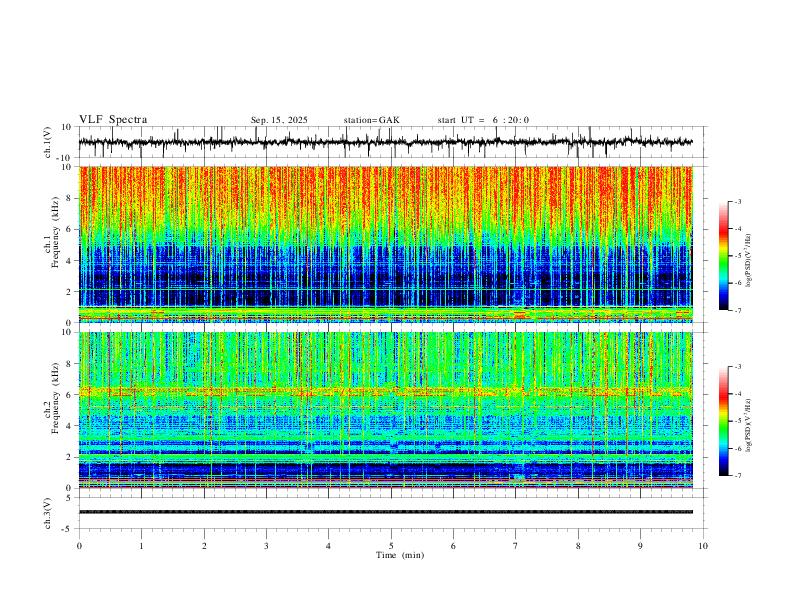Click the "VLF Spectra" plot title
Viewport: 792px width, 612px height.
click(x=113, y=120)
